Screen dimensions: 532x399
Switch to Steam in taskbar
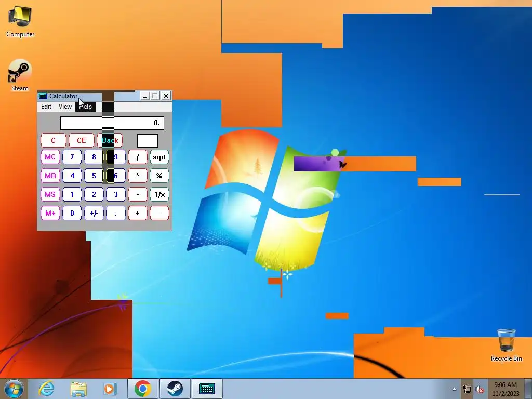click(x=175, y=389)
